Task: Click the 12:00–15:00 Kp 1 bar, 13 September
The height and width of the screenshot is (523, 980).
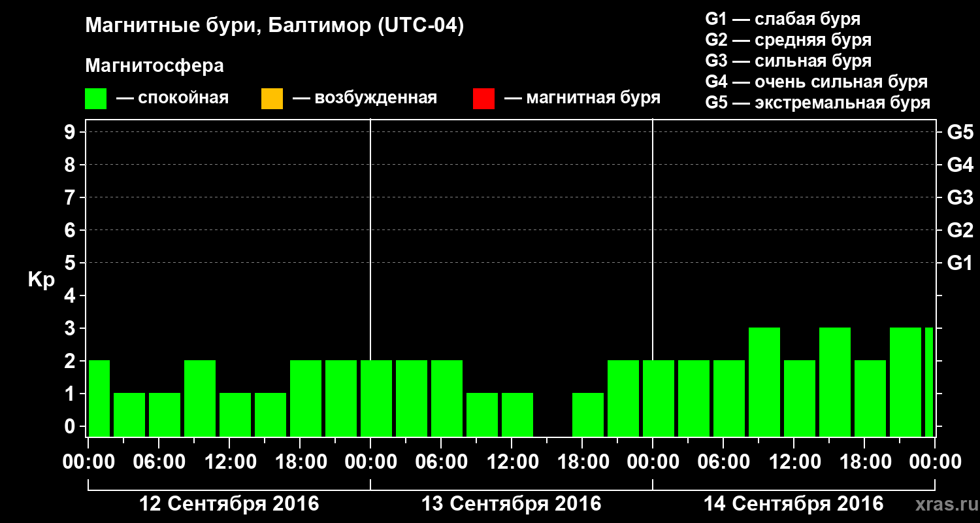Action: point(517,414)
